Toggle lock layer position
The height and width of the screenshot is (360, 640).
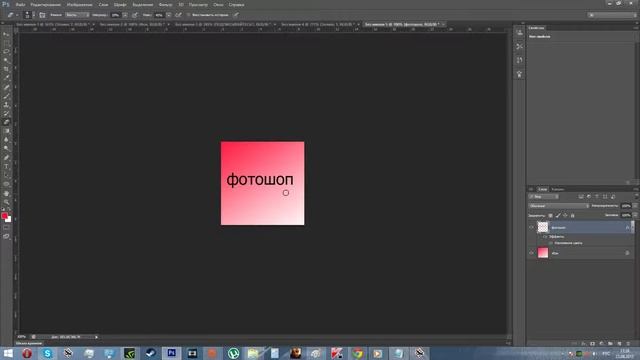tap(565, 216)
